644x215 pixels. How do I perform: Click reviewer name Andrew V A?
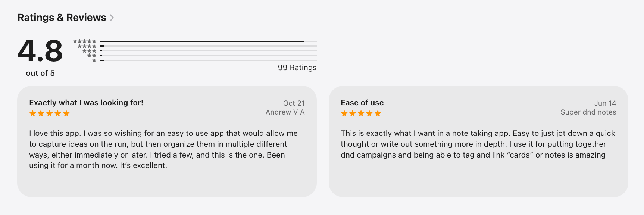[285, 112]
